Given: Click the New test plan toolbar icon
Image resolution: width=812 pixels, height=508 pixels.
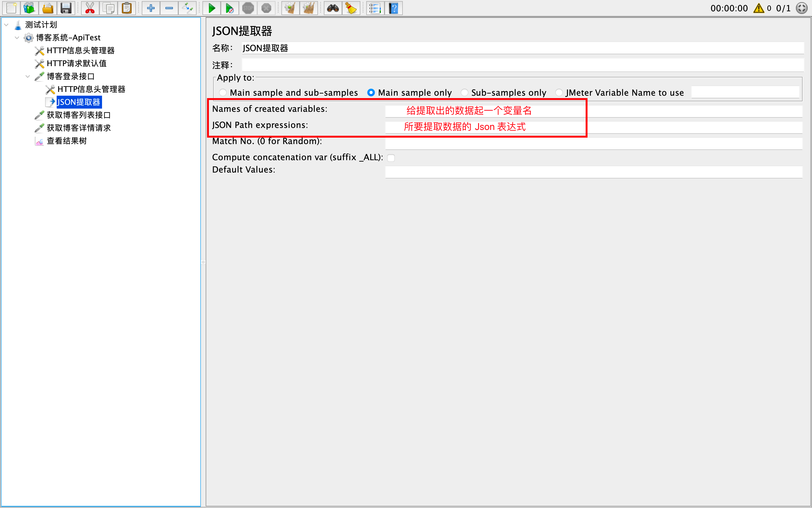Looking at the screenshot, I should coord(11,8).
